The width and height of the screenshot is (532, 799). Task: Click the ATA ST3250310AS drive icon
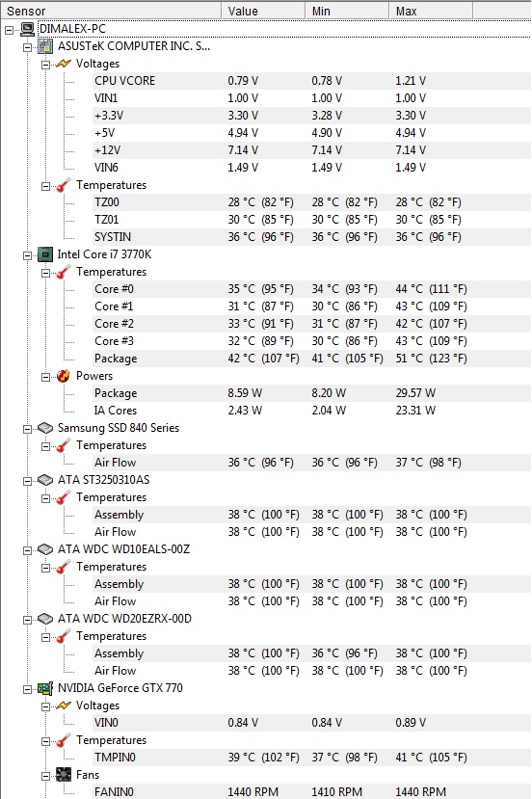click(x=45, y=480)
